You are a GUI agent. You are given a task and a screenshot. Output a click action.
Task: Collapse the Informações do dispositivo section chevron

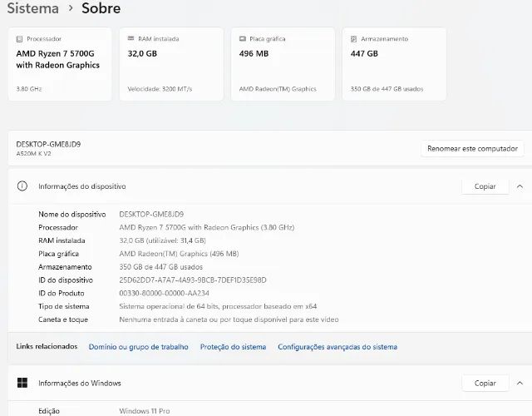(x=520, y=186)
